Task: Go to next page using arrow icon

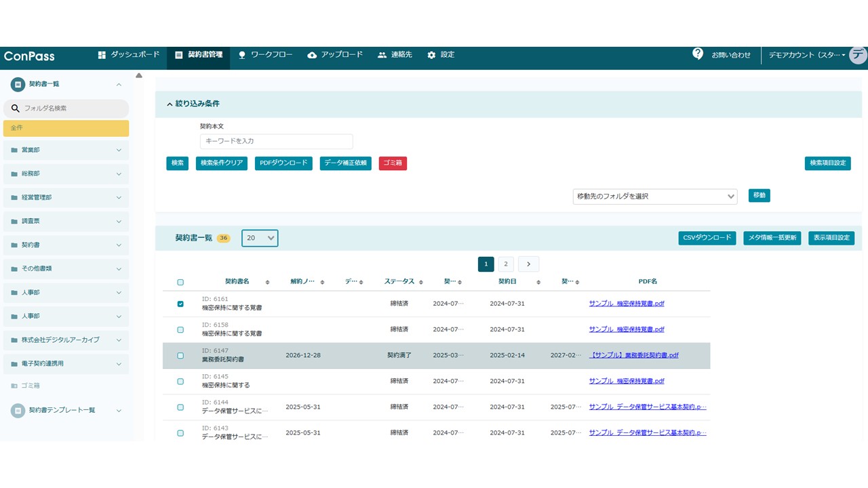Action: 528,264
